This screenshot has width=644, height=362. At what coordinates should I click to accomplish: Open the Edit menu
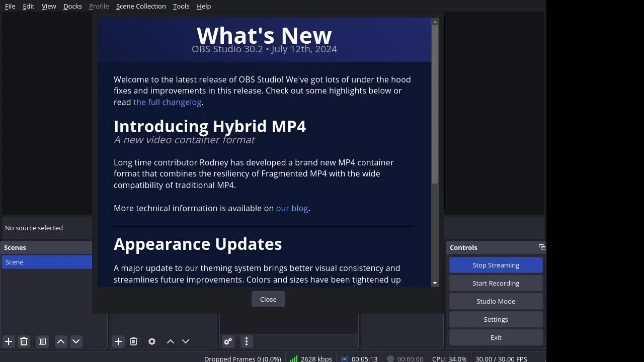coord(29,6)
